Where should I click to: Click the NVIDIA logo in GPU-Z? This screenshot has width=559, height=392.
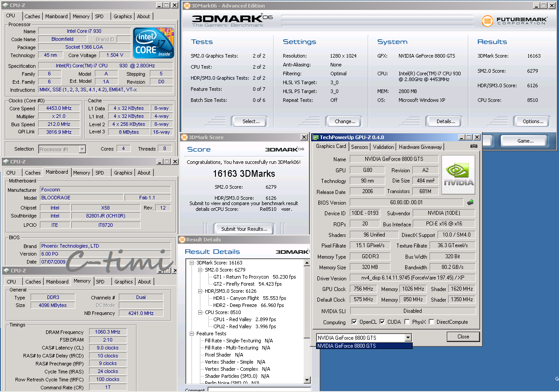(459, 175)
